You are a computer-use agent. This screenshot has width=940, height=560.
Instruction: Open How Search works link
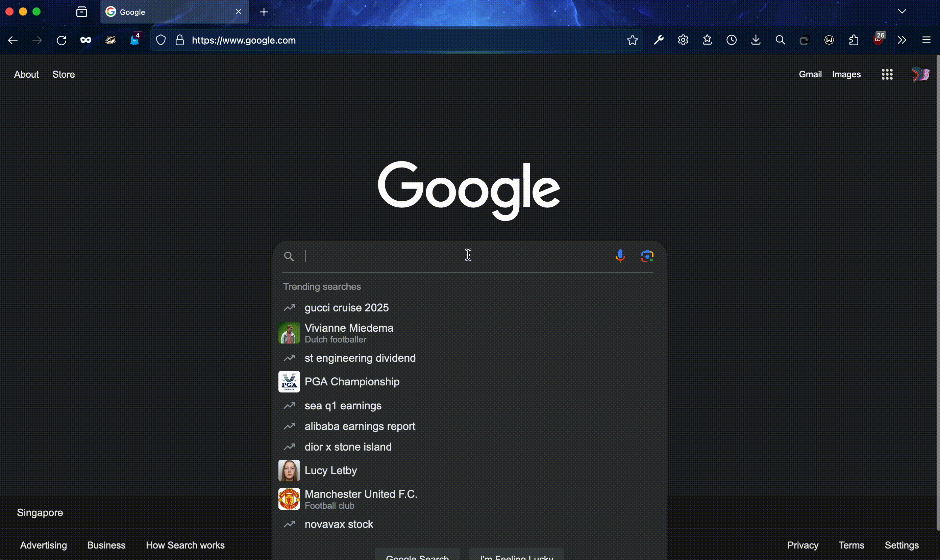pyautogui.click(x=185, y=546)
